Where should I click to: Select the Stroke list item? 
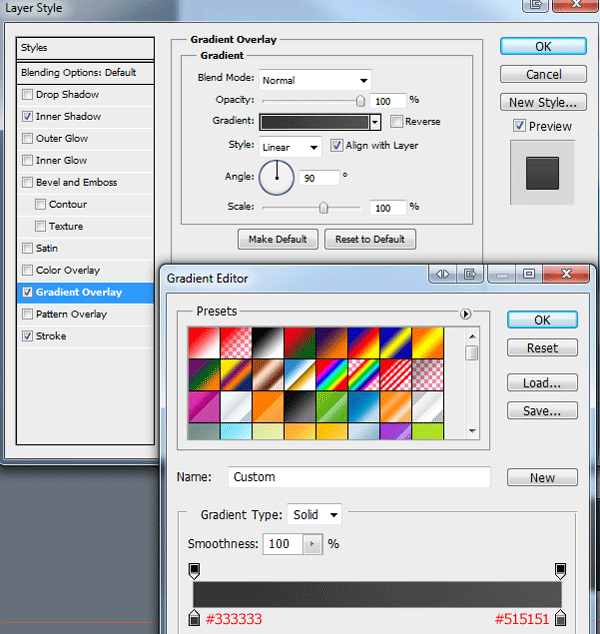coord(85,336)
